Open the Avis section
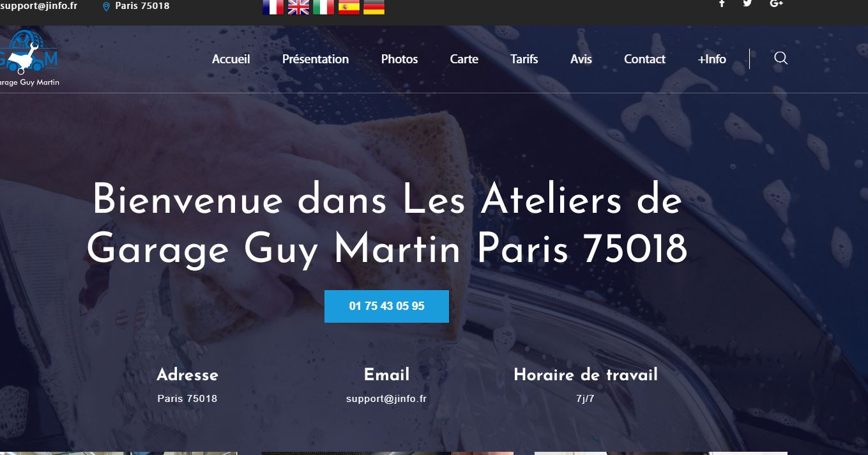The height and width of the screenshot is (455, 868). (581, 59)
